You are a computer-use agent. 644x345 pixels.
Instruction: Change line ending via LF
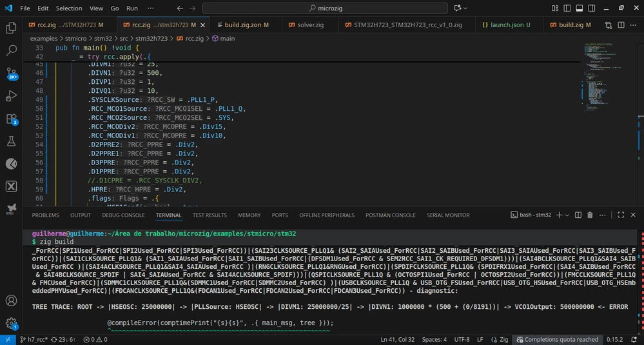click(480, 340)
